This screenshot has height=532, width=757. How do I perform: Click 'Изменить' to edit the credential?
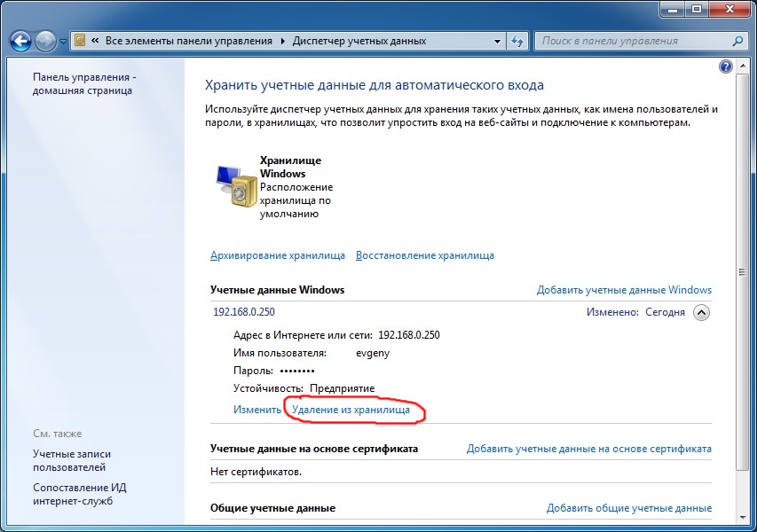(x=256, y=410)
